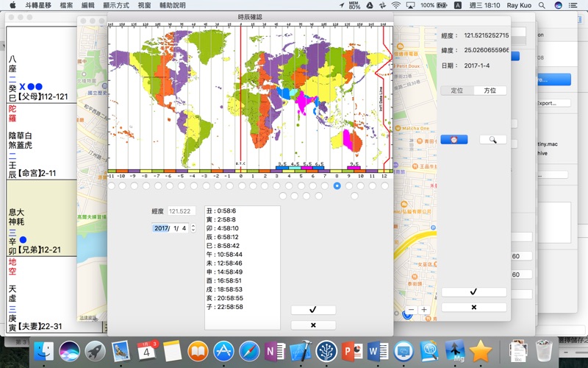Screen dimensions: 588x368
Task: Zoom in the map with plus button
Action: click(x=424, y=310)
